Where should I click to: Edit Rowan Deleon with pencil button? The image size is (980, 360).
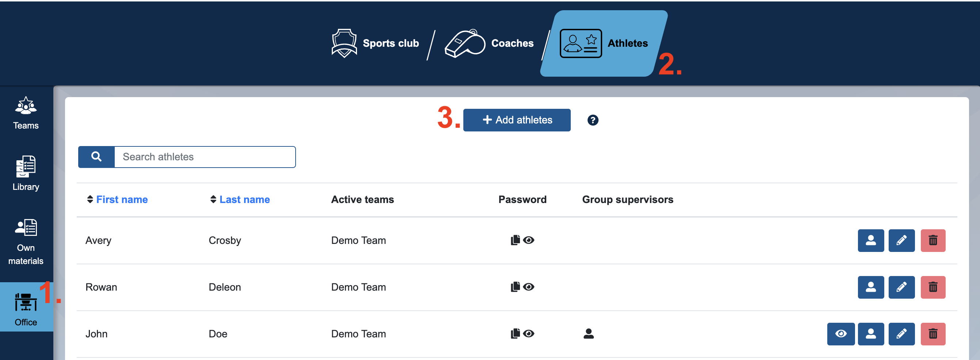point(901,287)
